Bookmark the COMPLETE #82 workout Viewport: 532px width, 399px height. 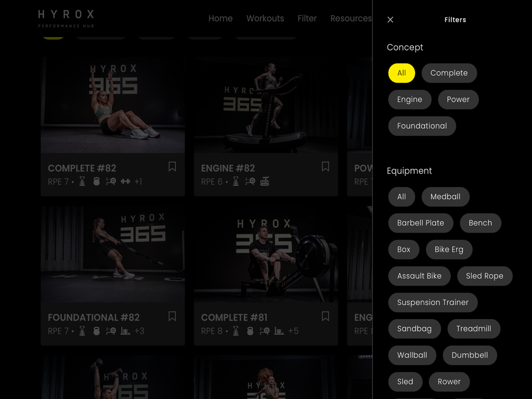[172, 166]
